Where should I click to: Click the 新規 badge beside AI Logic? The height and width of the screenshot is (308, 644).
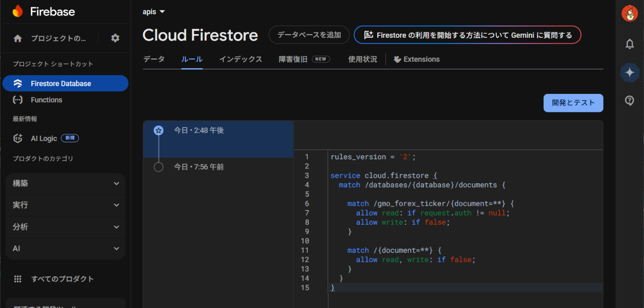69,138
